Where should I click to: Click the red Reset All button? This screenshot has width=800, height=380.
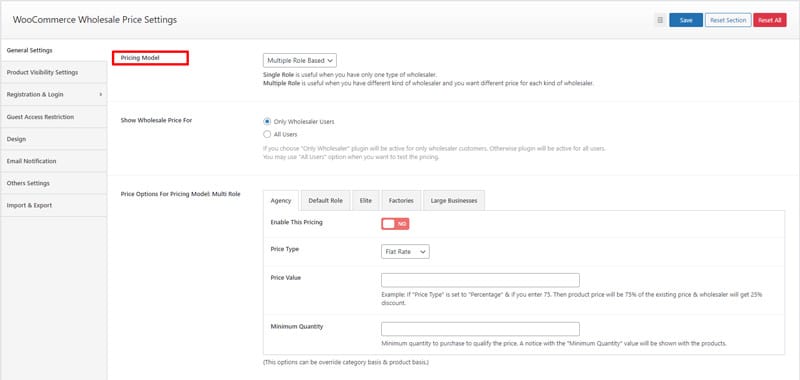pyautogui.click(x=769, y=20)
